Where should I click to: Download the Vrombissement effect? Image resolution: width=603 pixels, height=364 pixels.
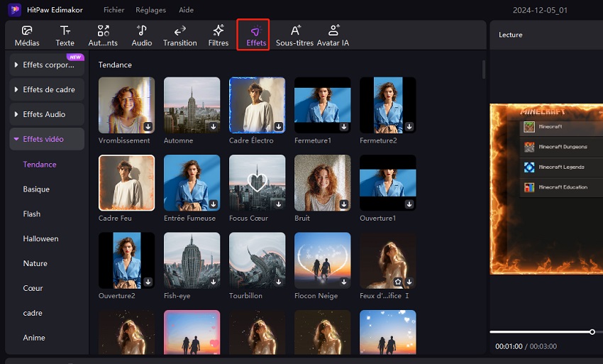click(148, 126)
